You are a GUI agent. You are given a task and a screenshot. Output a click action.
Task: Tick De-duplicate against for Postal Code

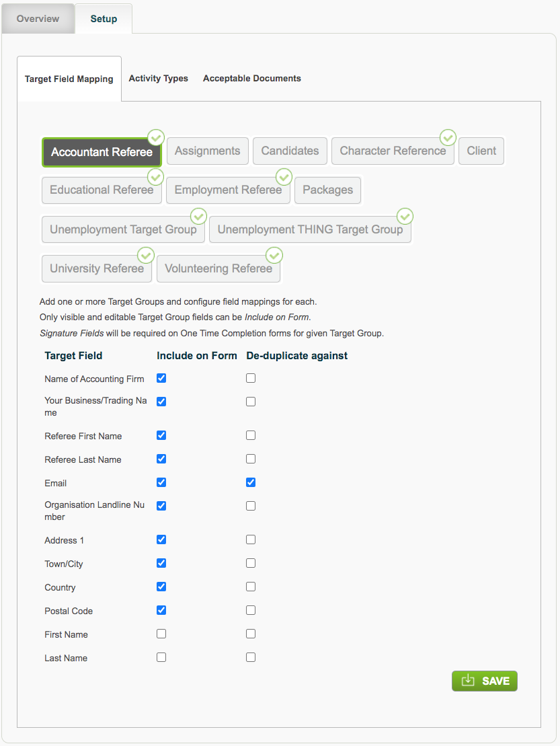coord(251,610)
